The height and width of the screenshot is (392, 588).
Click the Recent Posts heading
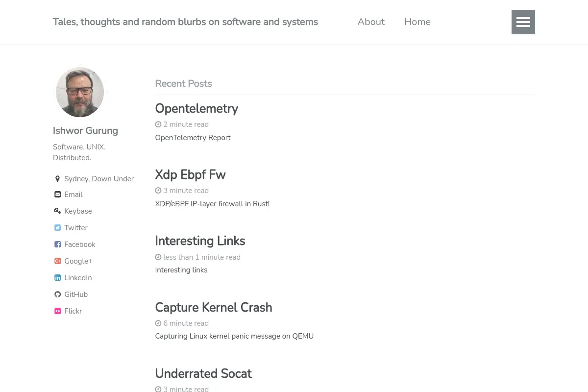coord(183,84)
